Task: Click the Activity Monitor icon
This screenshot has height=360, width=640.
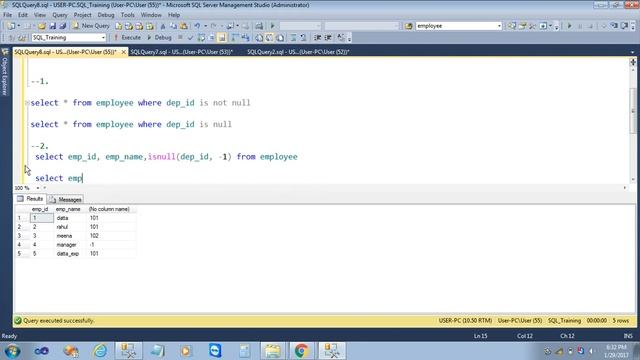Action: pos(259,26)
